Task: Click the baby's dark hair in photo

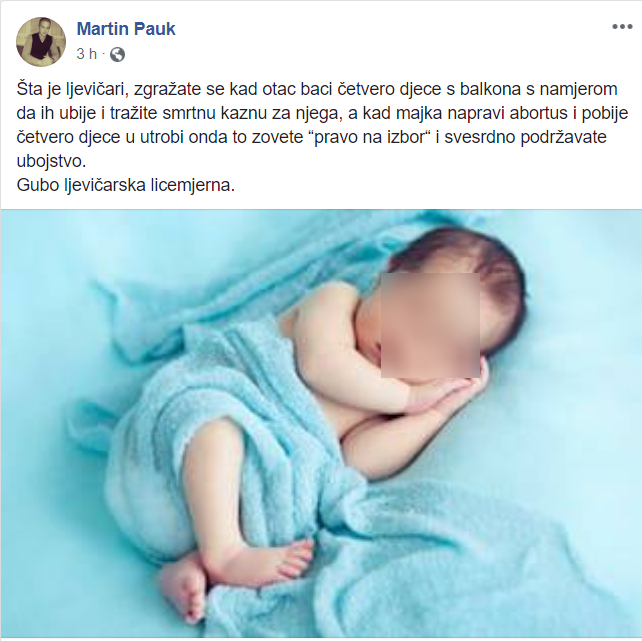Action: point(467,262)
